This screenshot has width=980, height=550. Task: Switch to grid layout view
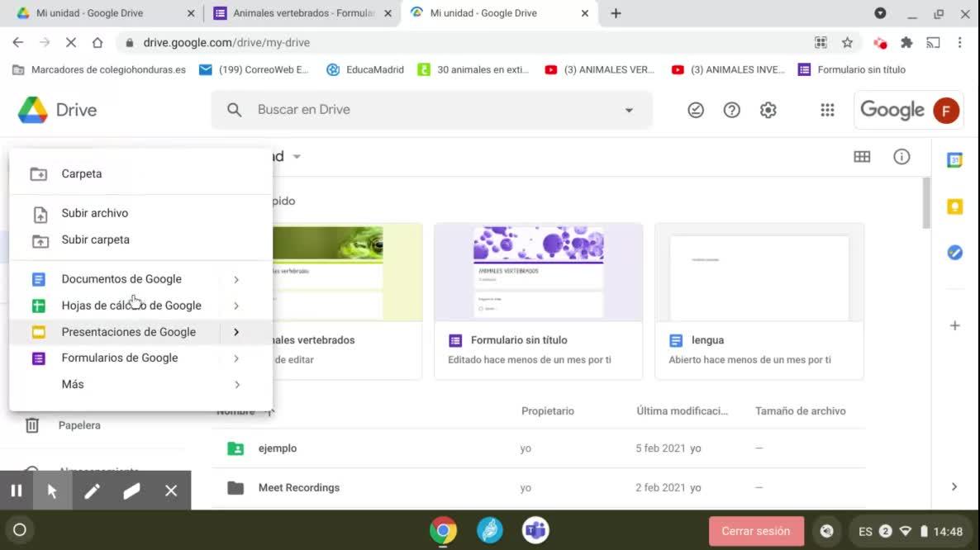coord(862,157)
